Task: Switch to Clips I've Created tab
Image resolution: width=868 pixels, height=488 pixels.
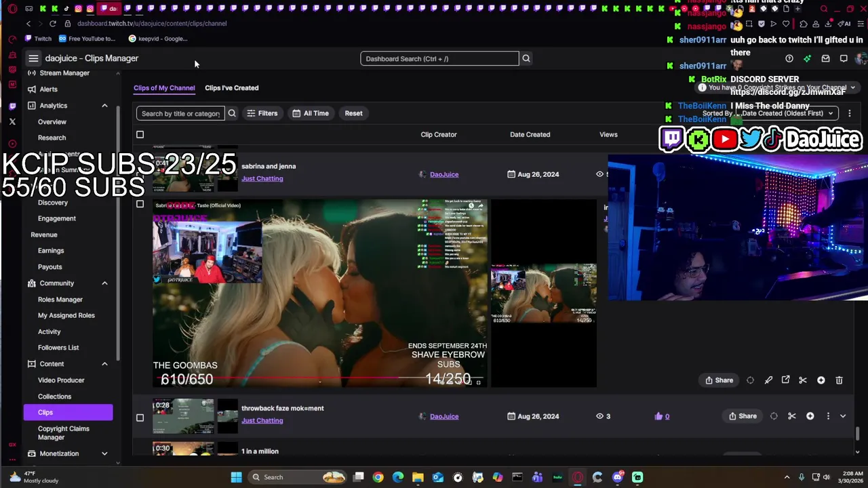Action: pyautogui.click(x=232, y=88)
